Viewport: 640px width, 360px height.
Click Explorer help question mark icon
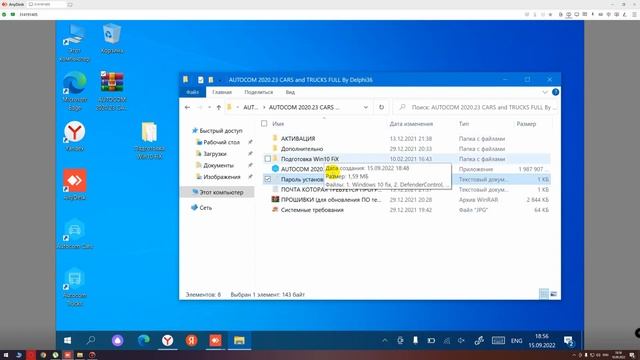click(x=555, y=92)
